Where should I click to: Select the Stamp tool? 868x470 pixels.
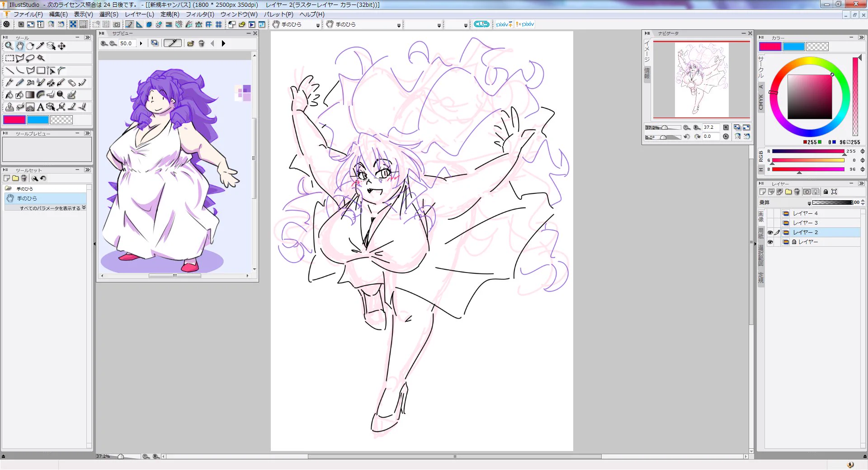pos(9,107)
